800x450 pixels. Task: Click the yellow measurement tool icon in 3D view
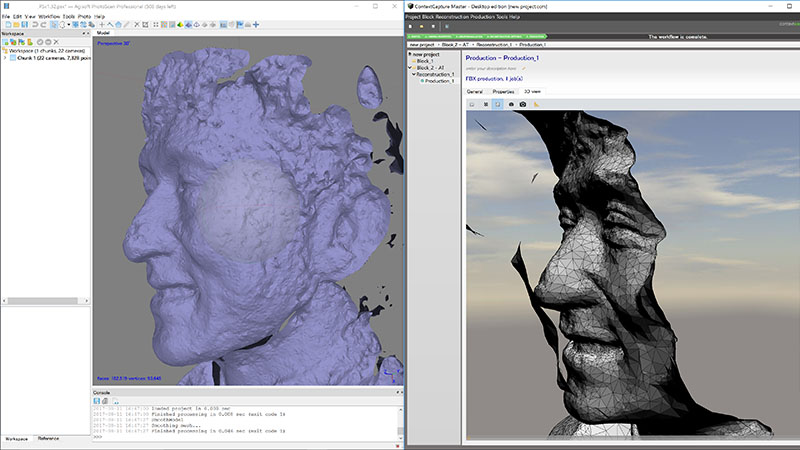(x=536, y=104)
